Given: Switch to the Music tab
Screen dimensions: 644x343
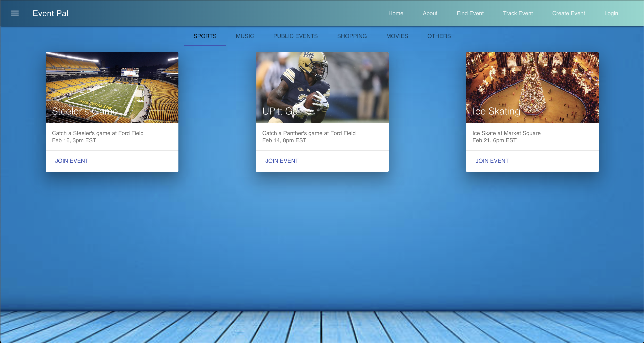Looking at the screenshot, I should [245, 36].
